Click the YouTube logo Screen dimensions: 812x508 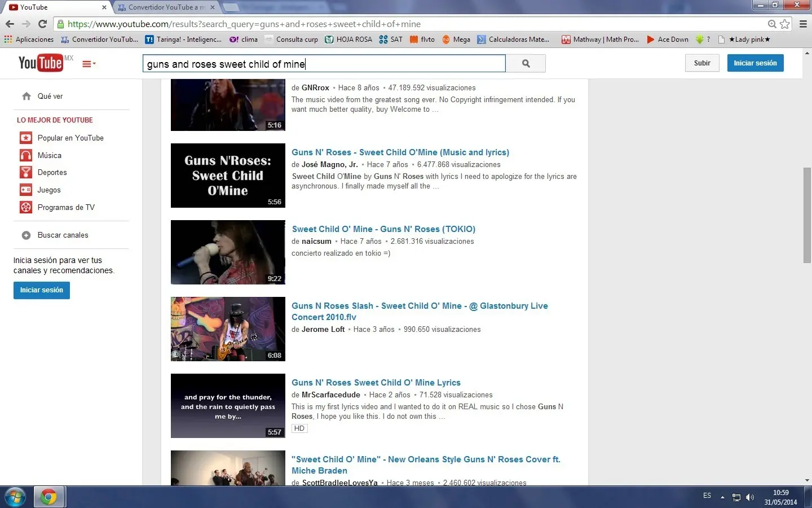pyautogui.click(x=41, y=63)
